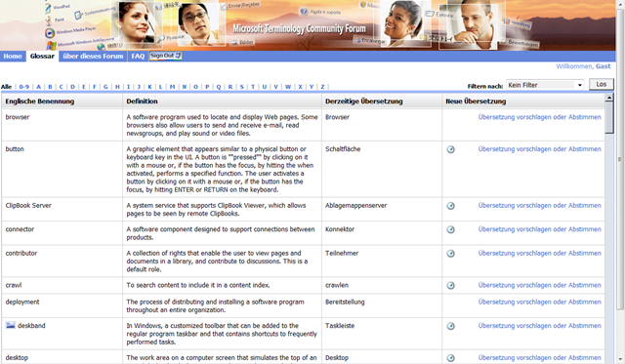
Task: Open the Glossar tab
Action: pos(42,57)
